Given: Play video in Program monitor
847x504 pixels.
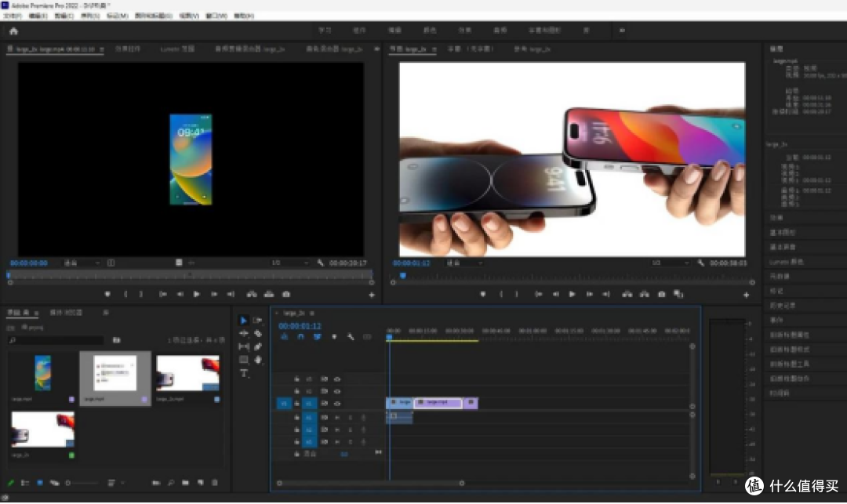Looking at the screenshot, I should [x=572, y=294].
